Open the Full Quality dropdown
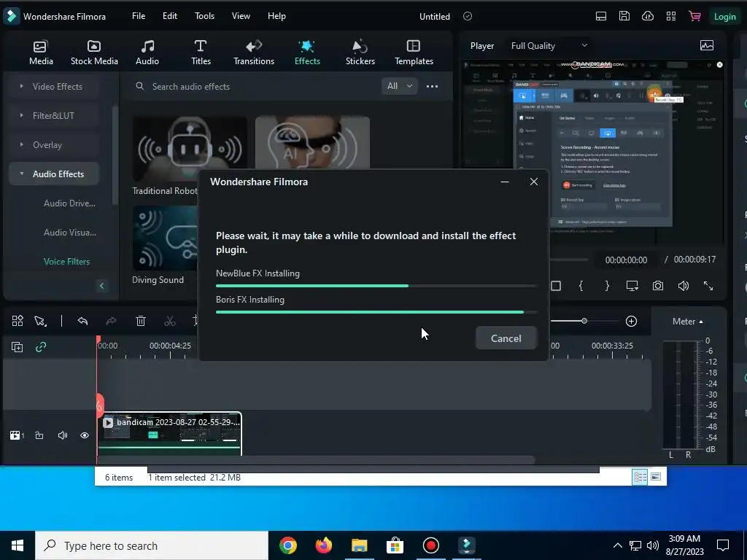 (x=549, y=46)
